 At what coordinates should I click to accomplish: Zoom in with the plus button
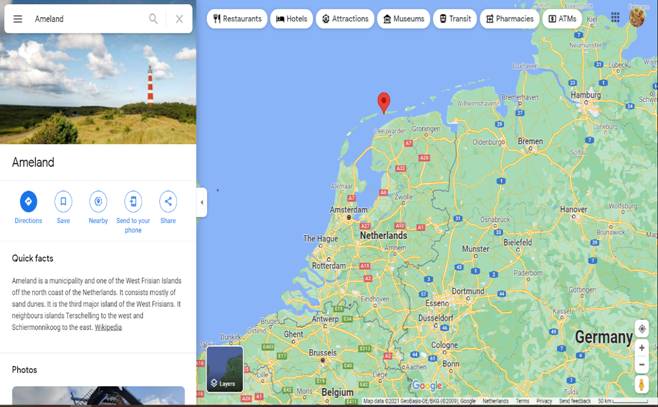click(x=641, y=348)
